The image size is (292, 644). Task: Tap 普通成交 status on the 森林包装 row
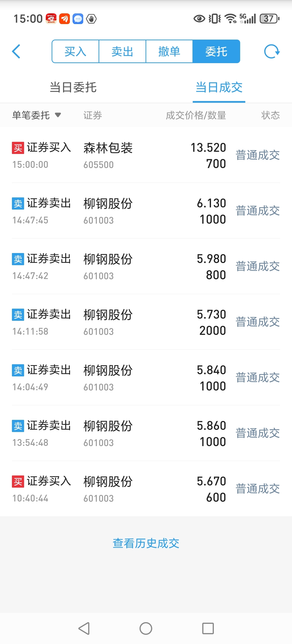(x=258, y=155)
